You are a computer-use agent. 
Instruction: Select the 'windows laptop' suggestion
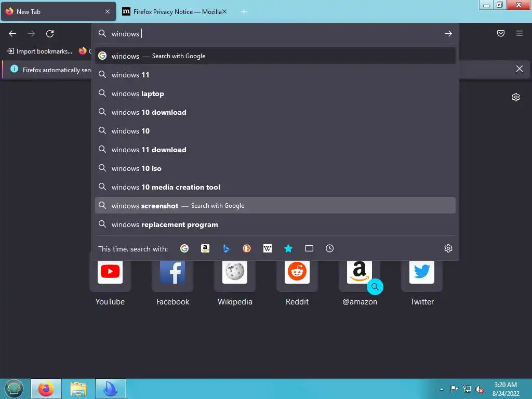pos(275,94)
